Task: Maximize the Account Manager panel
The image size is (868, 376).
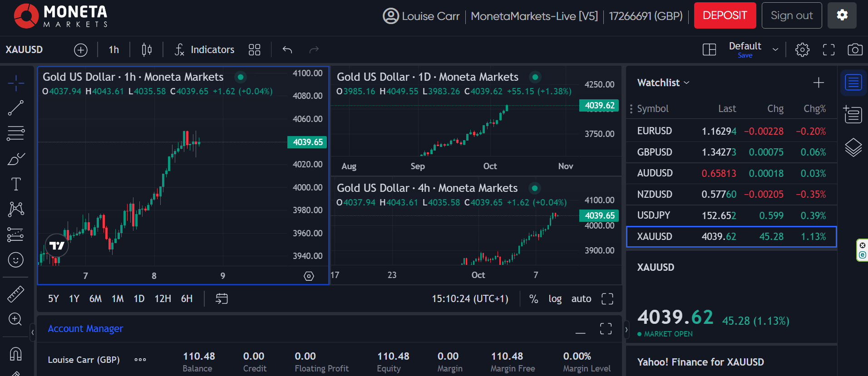Action: [606, 329]
